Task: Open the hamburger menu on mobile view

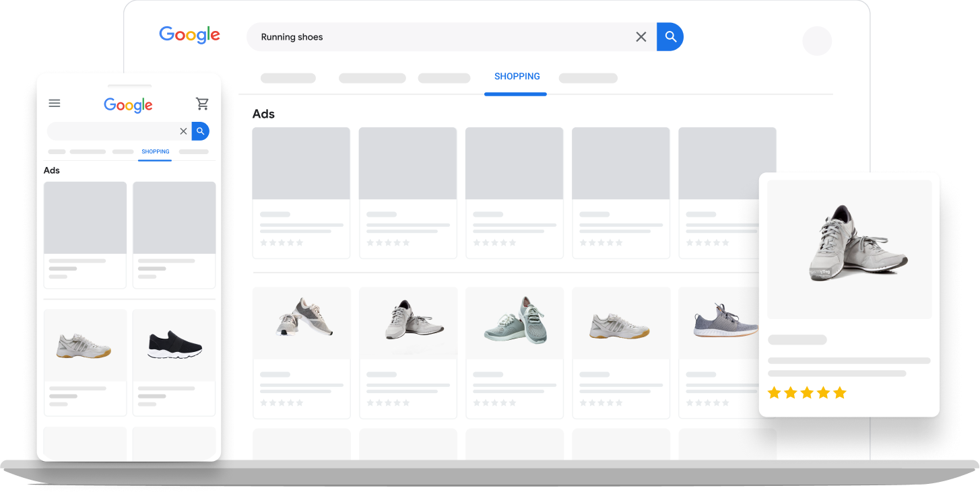Action: [55, 103]
